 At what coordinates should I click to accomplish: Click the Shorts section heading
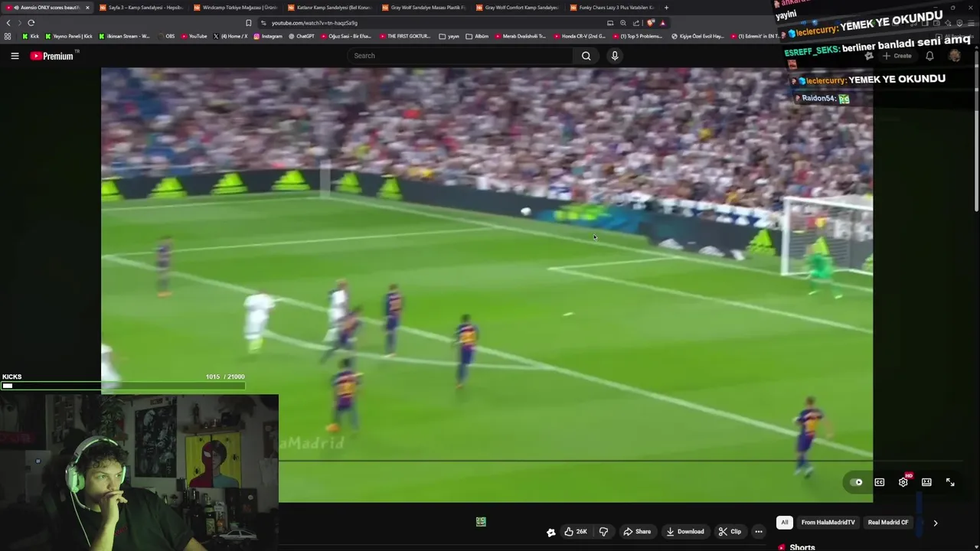tap(802, 547)
